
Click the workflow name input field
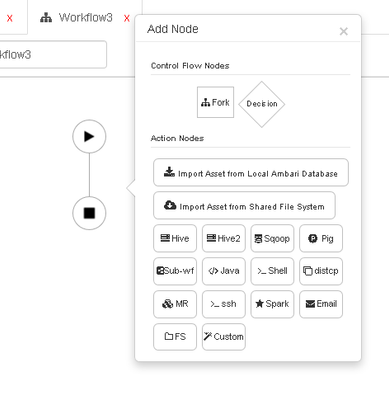tap(53, 54)
